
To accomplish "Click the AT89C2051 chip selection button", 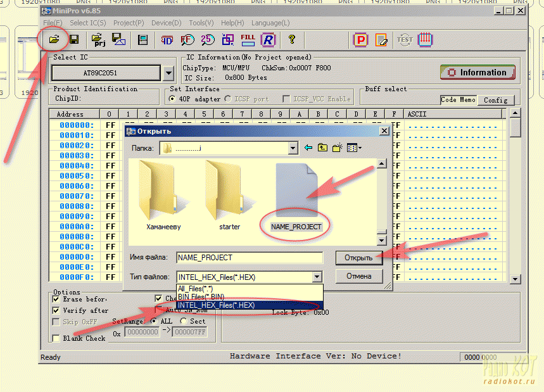I will coord(106,73).
